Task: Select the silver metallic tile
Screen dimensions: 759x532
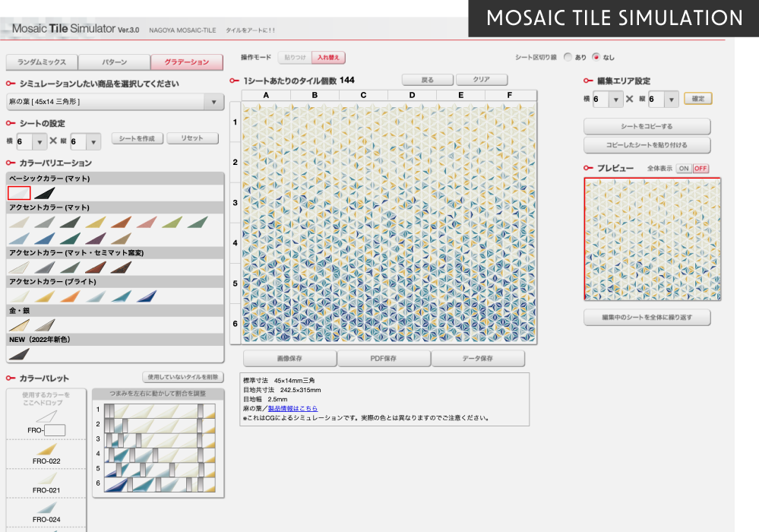Action: (45, 325)
